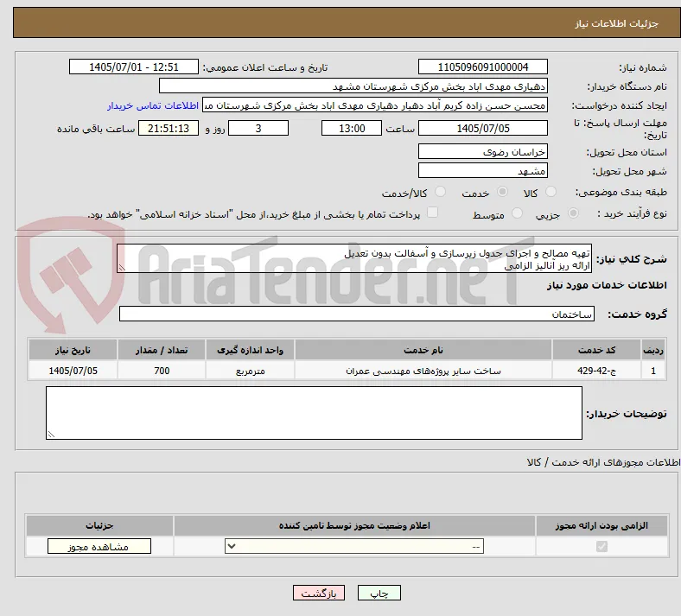Click the response deadline date 1405/07/05 field
Screen dimensions: 681x616
pos(483,128)
